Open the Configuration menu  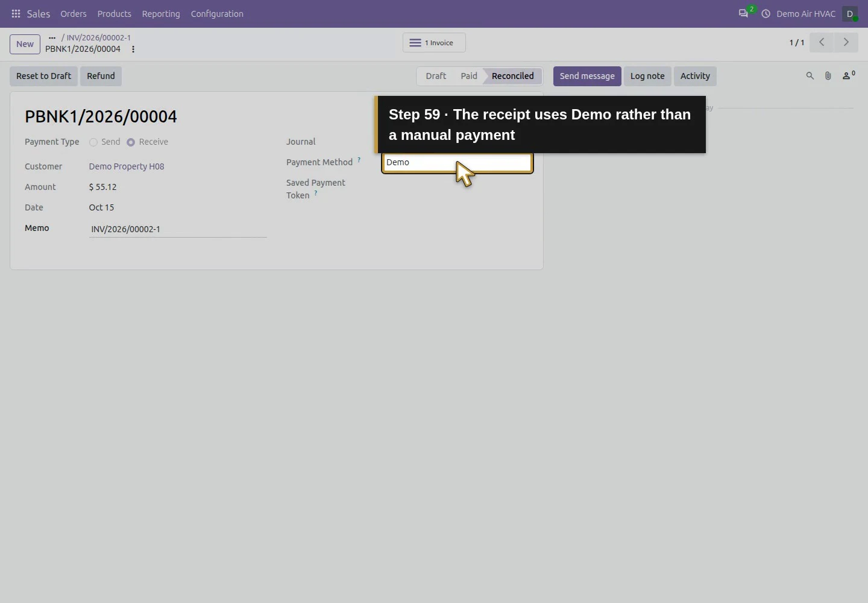coord(217,14)
